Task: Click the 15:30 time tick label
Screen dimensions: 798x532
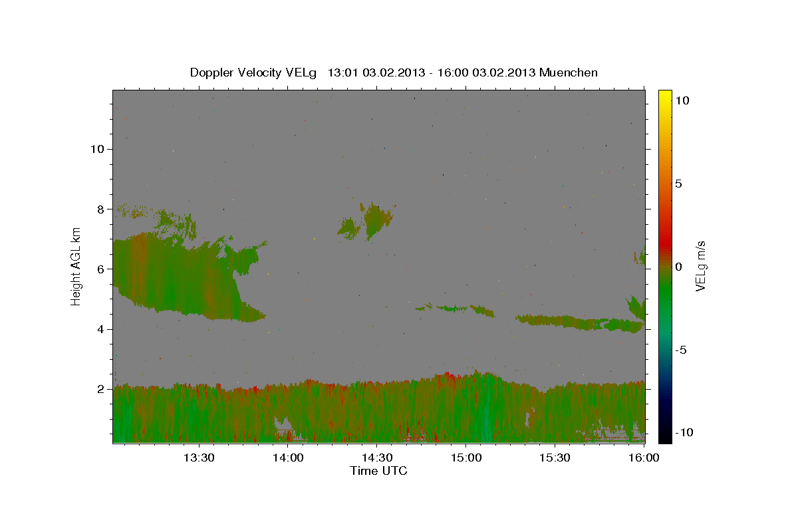Action: [x=555, y=458]
